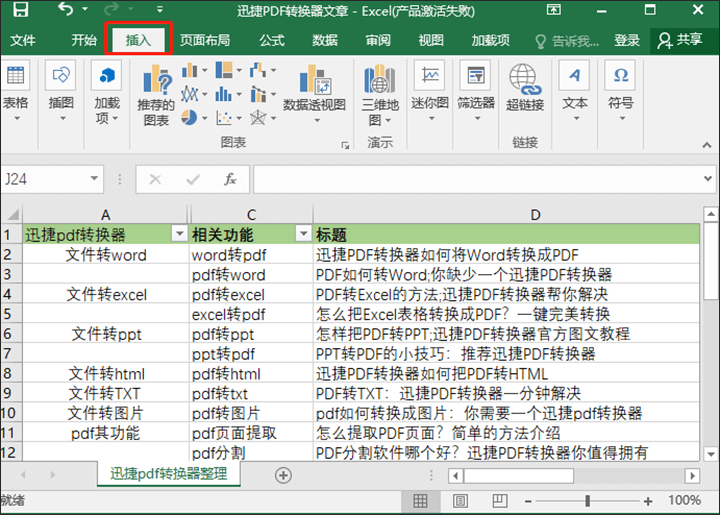This screenshot has height=515, width=720.
Task: Go to the 数据 ribbon tab
Action: coord(325,40)
